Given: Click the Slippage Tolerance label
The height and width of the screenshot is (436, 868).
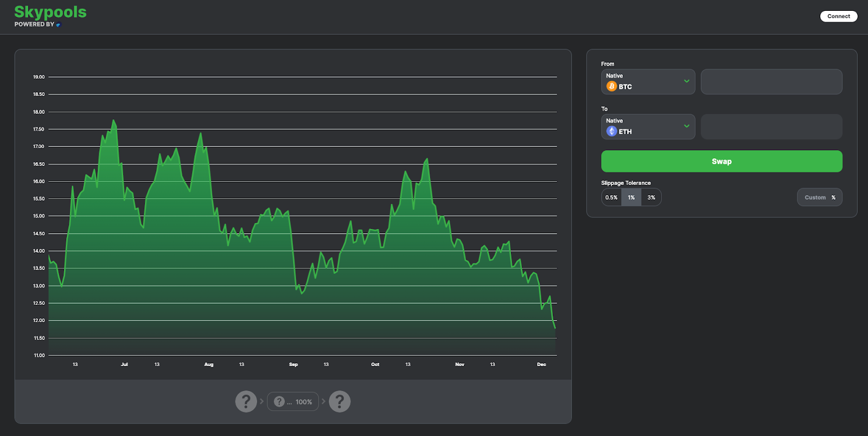Looking at the screenshot, I should point(626,183).
